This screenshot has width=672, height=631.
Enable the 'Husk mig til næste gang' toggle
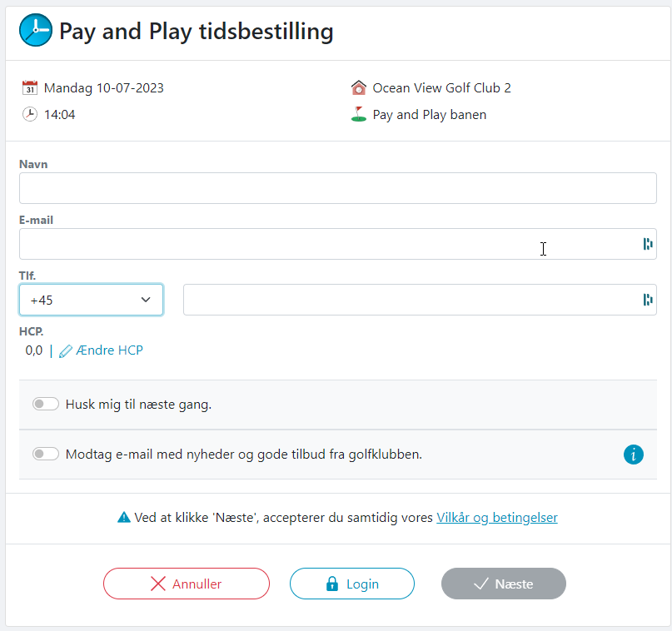[x=46, y=405]
